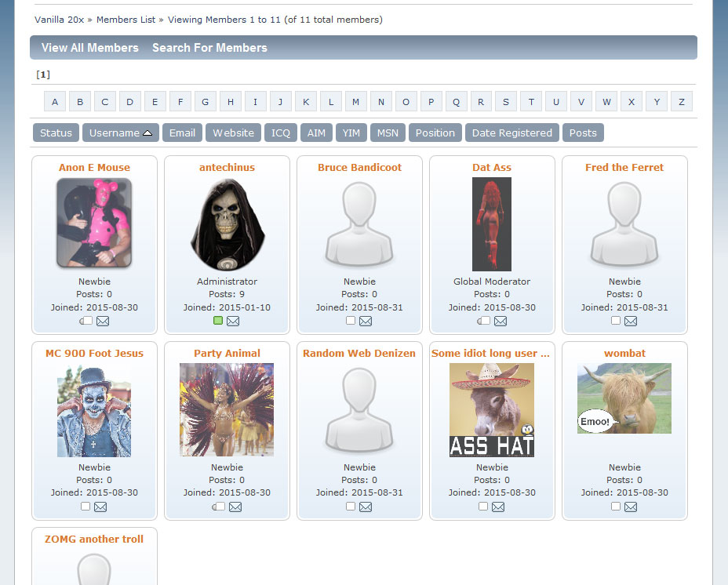Click the ASS HAT donkey avatar
728x585 pixels.
click(492, 410)
